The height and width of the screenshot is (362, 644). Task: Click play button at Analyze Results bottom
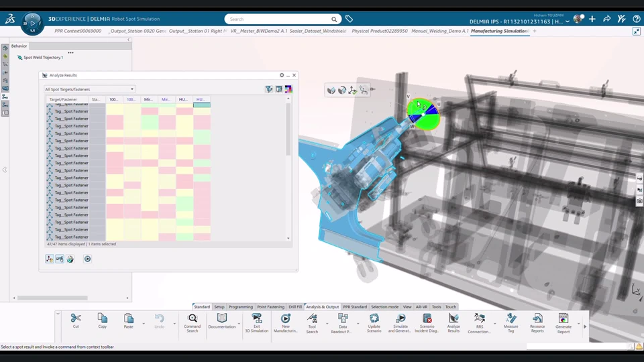click(x=87, y=259)
